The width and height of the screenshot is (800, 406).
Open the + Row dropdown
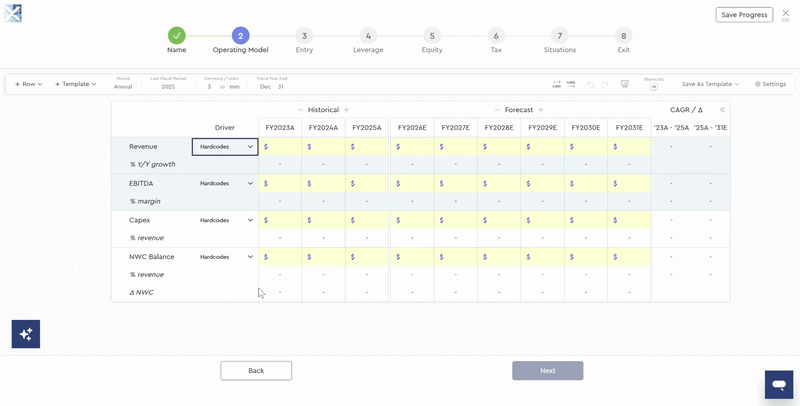point(29,84)
